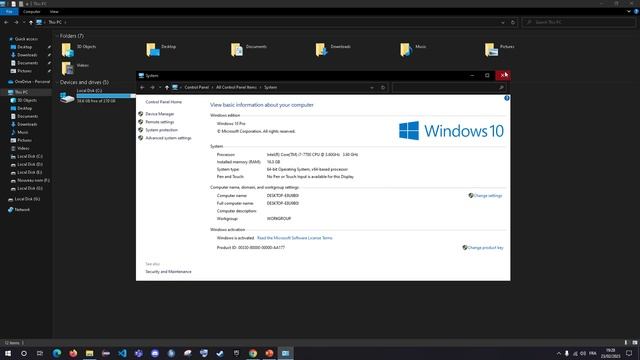Open the 3D Objects folder icon
The image size is (640, 360).
point(68,50)
